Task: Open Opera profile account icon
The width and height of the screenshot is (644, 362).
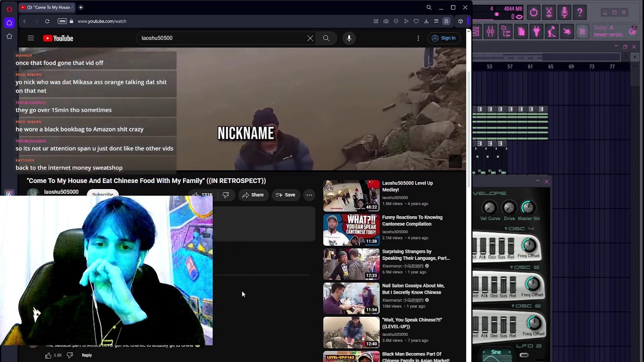Action: pyautogui.click(x=446, y=21)
